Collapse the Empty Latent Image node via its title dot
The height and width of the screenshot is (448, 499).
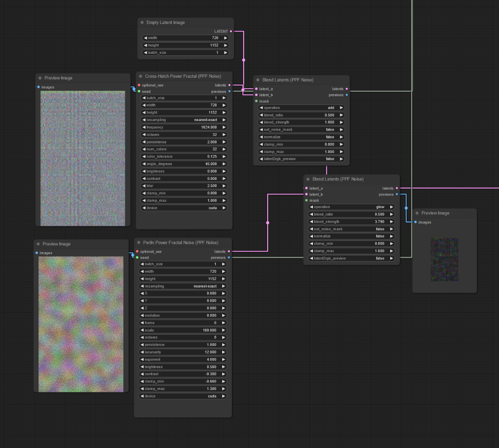click(x=142, y=23)
